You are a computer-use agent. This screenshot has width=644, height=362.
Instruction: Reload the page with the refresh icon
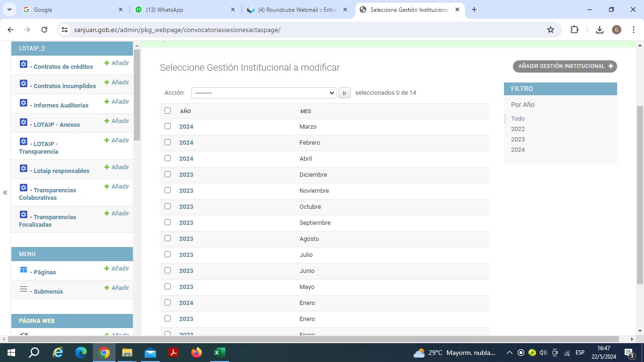(x=44, y=30)
